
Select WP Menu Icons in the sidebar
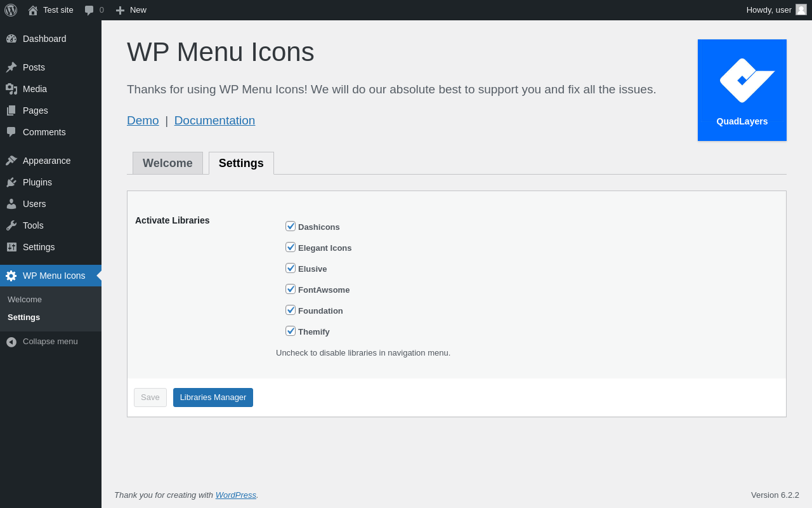click(51, 276)
